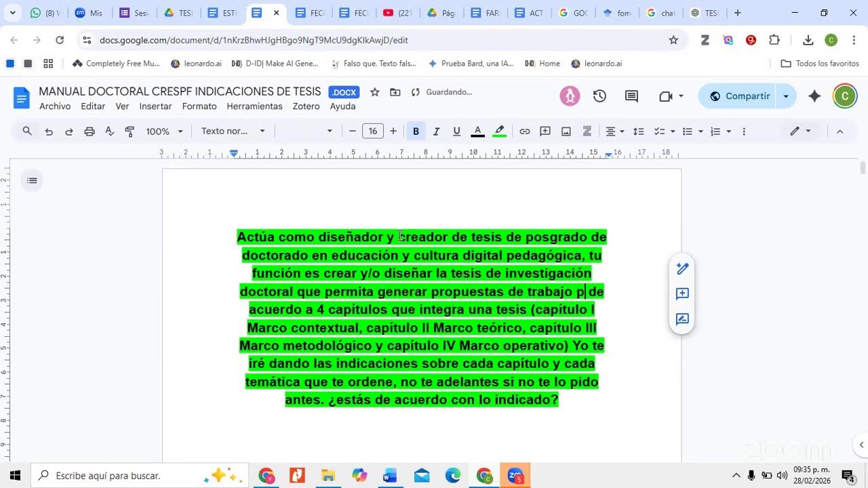This screenshot has height=488, width=868.
Task: Click the side panel edit pencil icon
Action: pyautogui.click(x=683, y=269)
